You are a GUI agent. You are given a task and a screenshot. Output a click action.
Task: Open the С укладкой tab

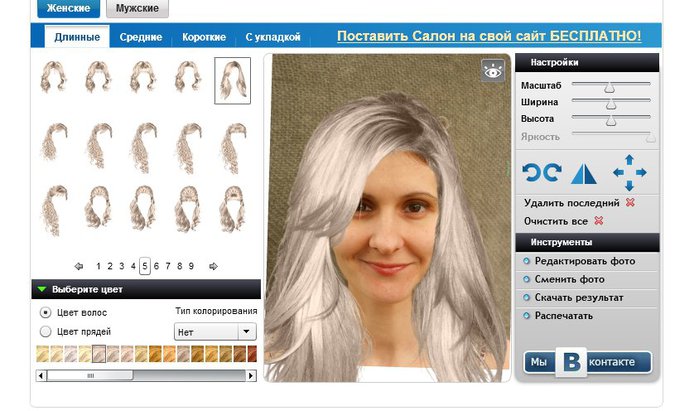[x=273, y=37]
